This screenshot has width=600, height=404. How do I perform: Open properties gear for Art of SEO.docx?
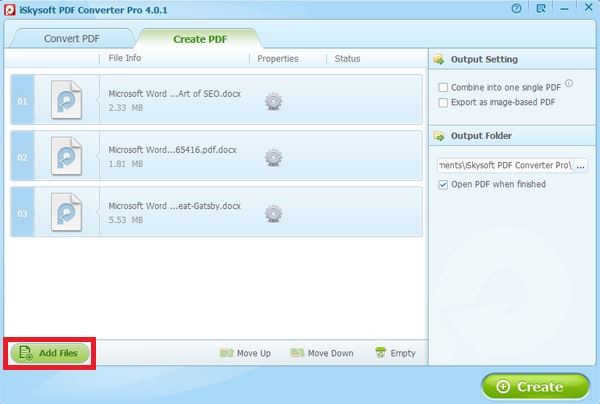pos(273,101)
